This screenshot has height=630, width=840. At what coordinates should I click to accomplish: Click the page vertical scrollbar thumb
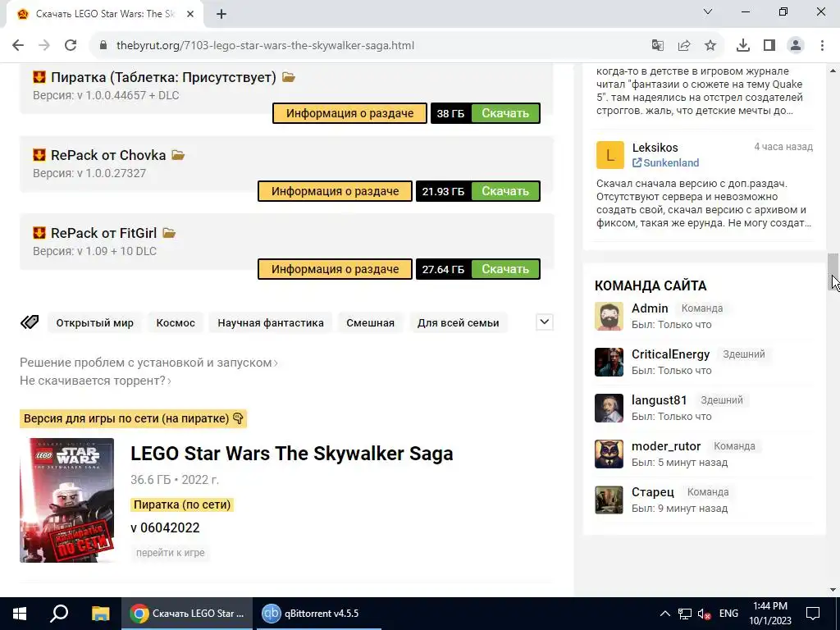833,272
